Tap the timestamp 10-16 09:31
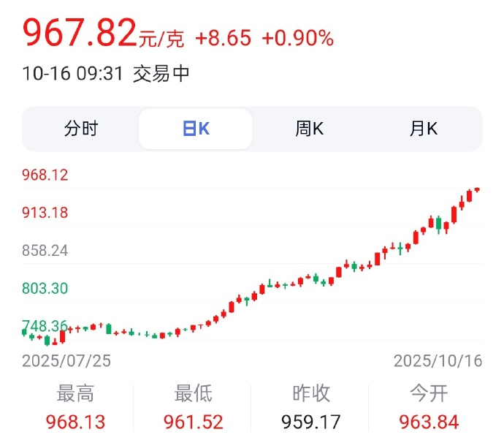504x443 pixels. (72, 73)
